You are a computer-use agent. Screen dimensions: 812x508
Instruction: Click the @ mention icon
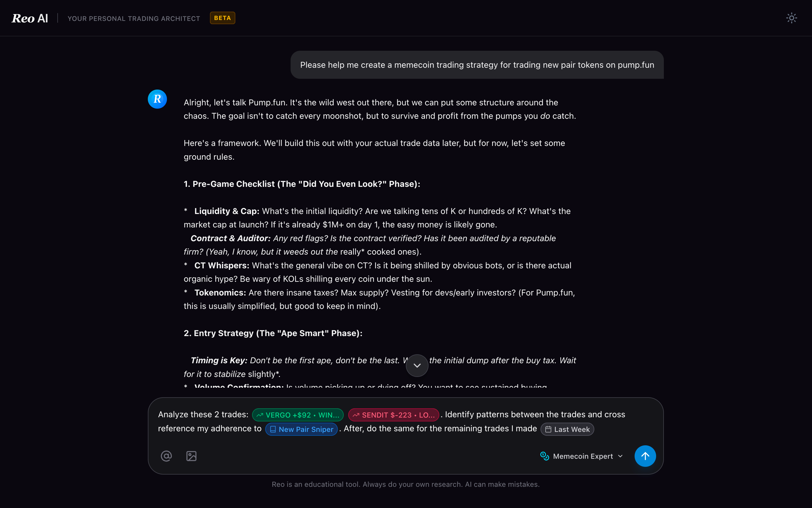click(x=166, y=456)
